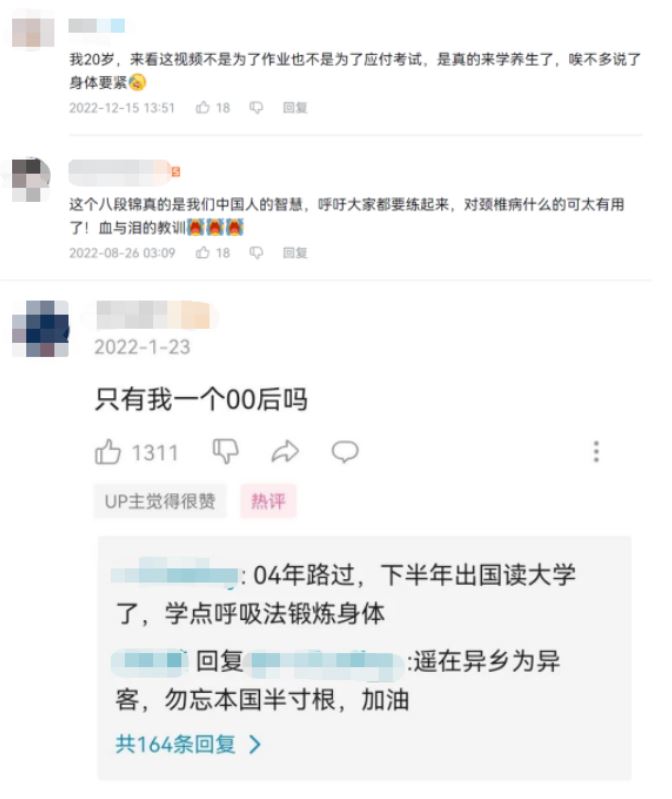Image resolution: width=672 pixels, height=799 pixels.
Task: Open the reply bubble icon under the 00后 comment
Action: [345, 452]
